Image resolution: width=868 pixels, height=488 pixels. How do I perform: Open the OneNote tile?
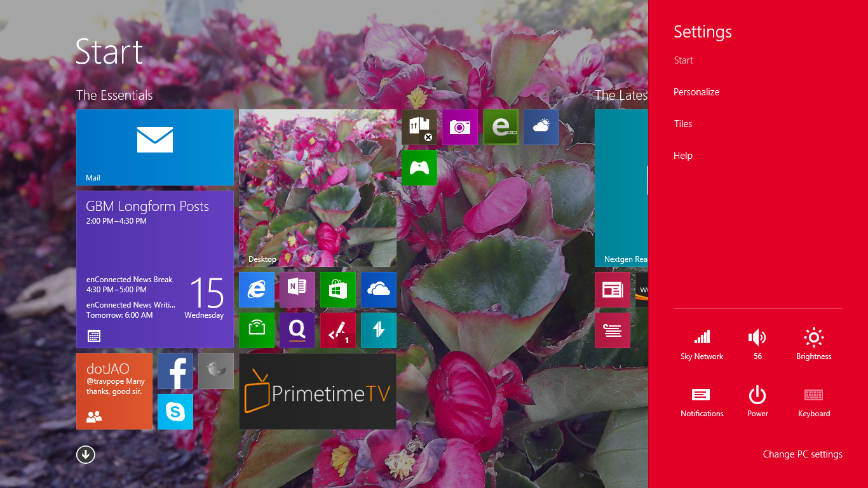(x=297, y=290)
